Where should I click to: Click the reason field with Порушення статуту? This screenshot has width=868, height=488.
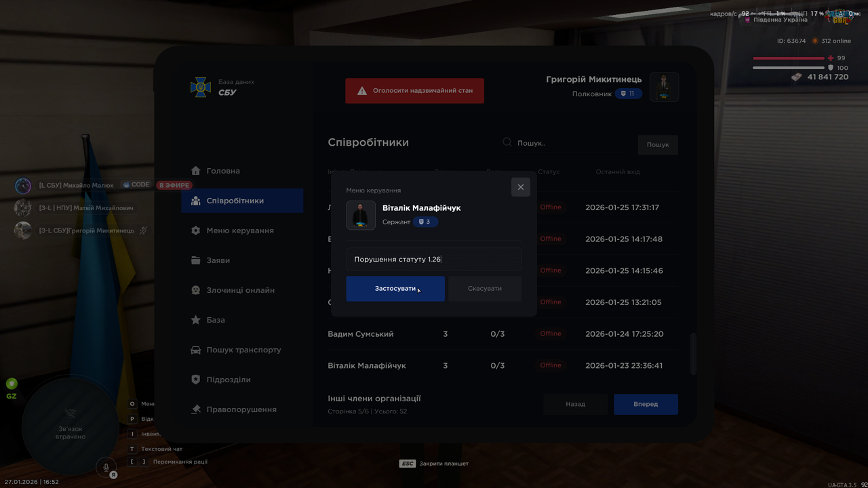434,259
